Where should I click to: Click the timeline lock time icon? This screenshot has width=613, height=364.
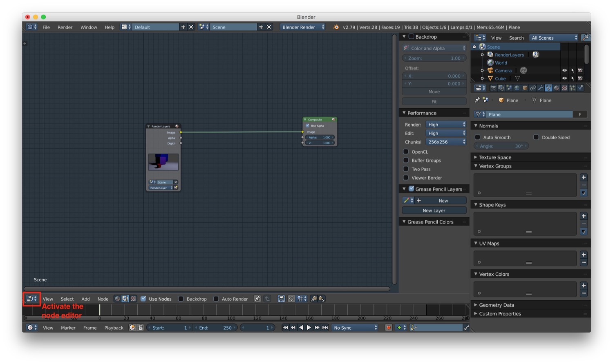pyautogui.click(x=141, y=328)
